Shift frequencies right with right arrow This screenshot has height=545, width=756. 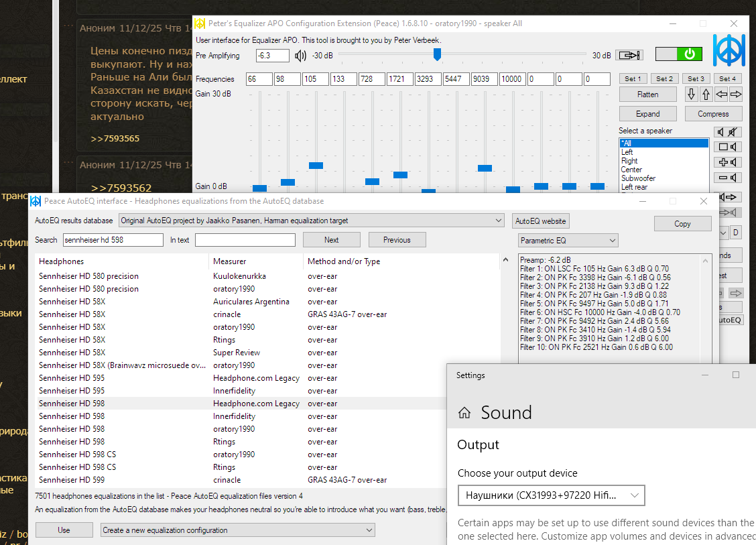[x=735, y=95]
